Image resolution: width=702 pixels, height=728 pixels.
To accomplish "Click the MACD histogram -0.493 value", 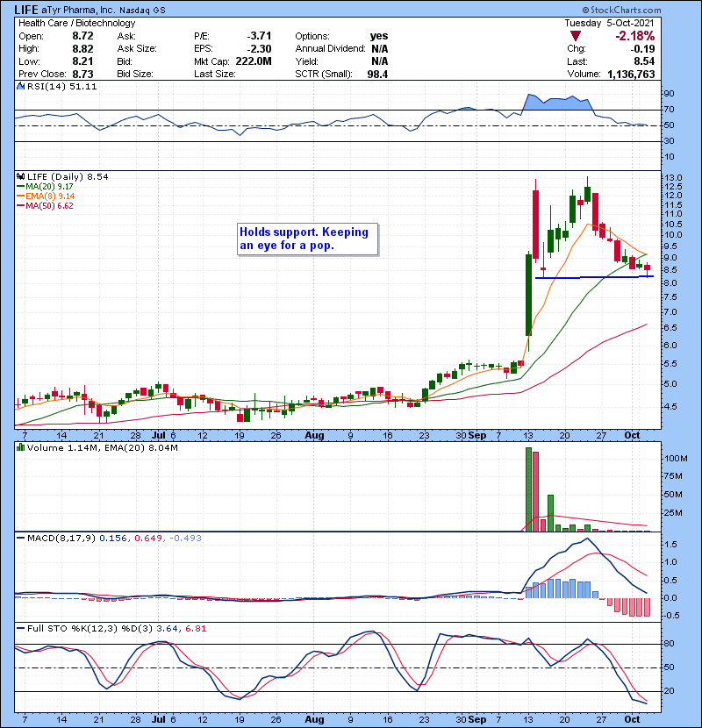I will click(x=185, y=538).
